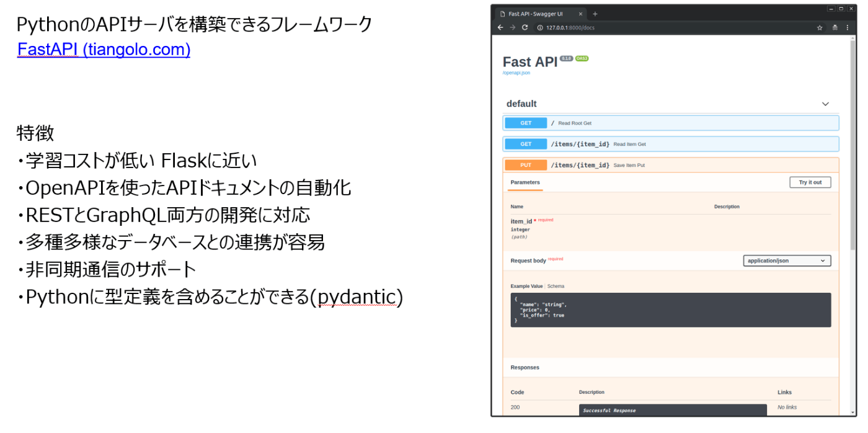Click the default section title
The height and width of the screenshot is (433, 868).
click(521, 104)
